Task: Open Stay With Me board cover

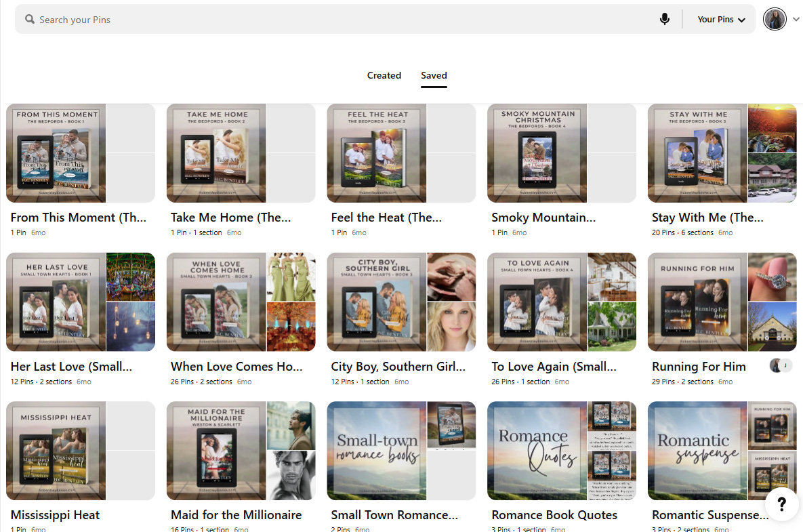Action: [697, 153]
